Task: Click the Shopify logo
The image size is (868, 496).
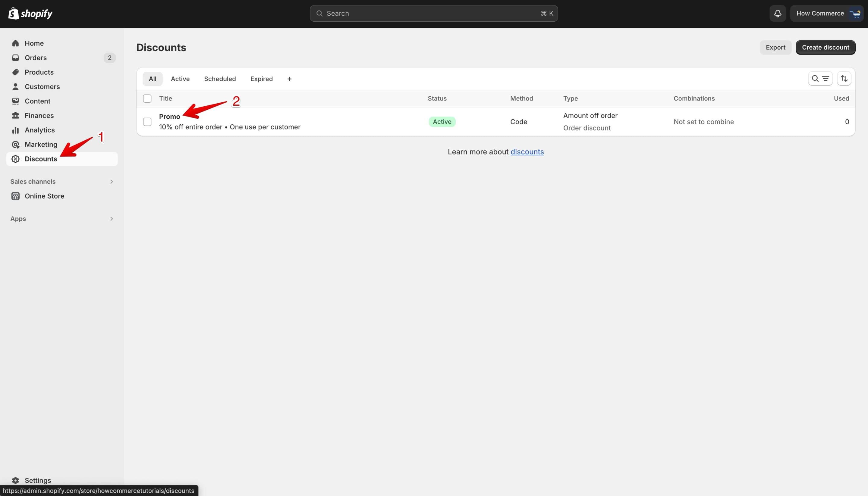Action: [x=30, y=14]
